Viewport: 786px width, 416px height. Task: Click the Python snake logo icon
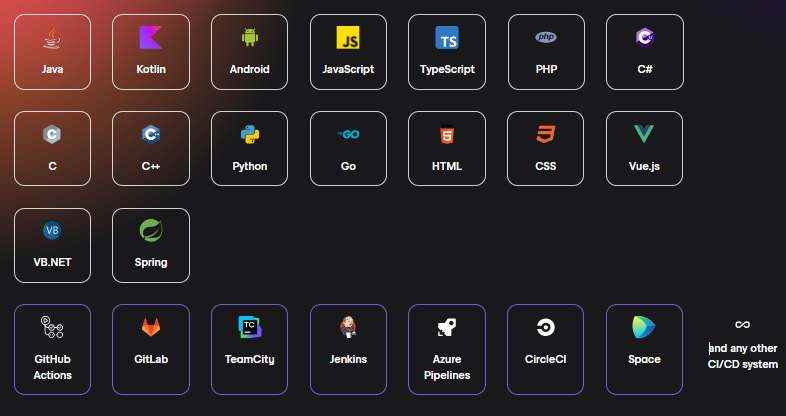tap(250, 134)
